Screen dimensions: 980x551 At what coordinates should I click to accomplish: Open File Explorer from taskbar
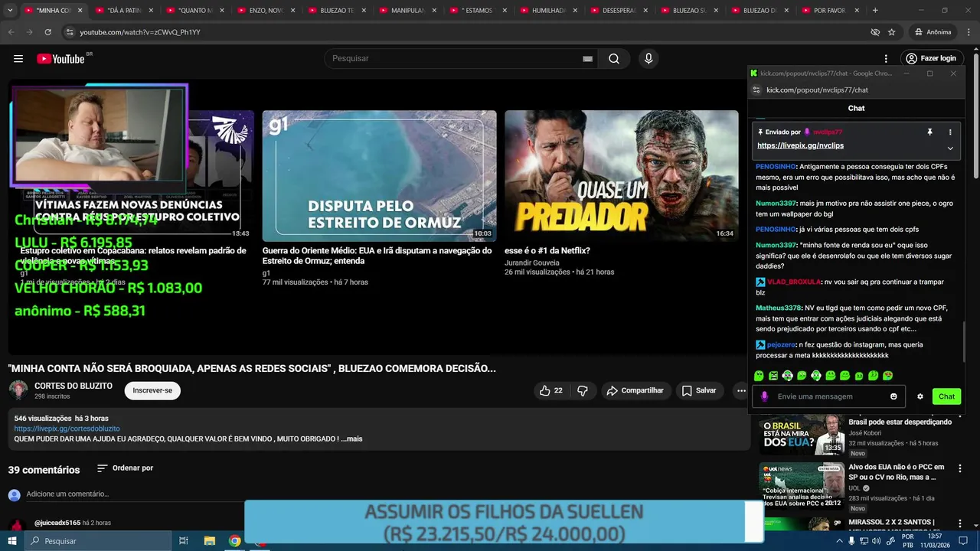[x=210, y=541]
